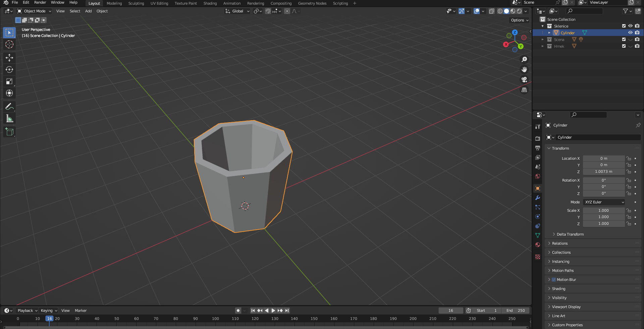Open the Keying popover in timeline
Viewport: 644px width, 329px height.
49,311
